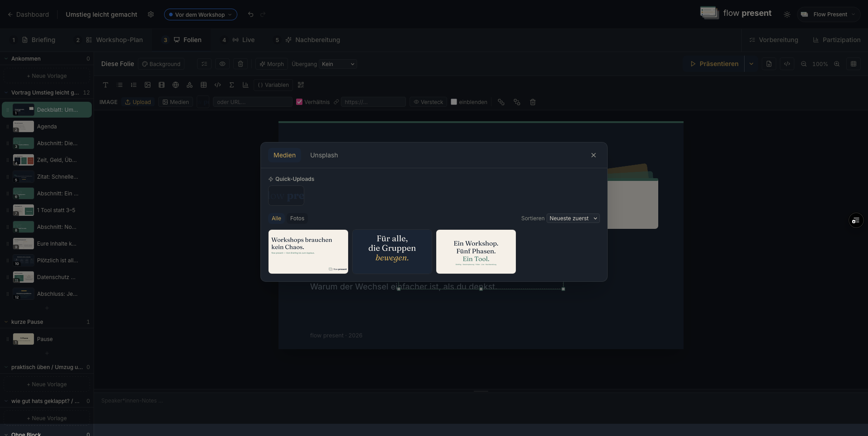Screen dimensions: 868x436
Task: Delete this slide with toolbar trash icon
Action: (x=241, y=64)
